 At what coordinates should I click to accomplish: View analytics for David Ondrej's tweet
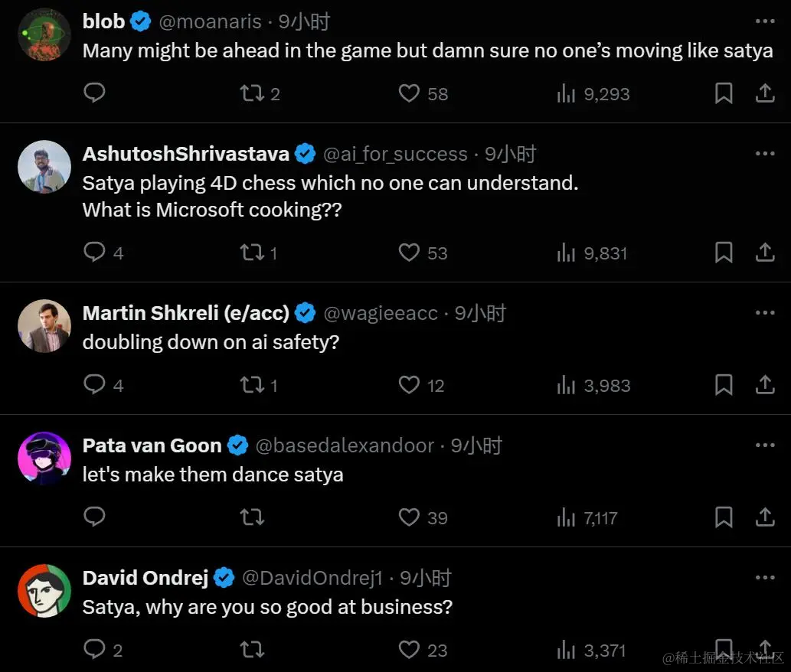click(x=566, y=650)
